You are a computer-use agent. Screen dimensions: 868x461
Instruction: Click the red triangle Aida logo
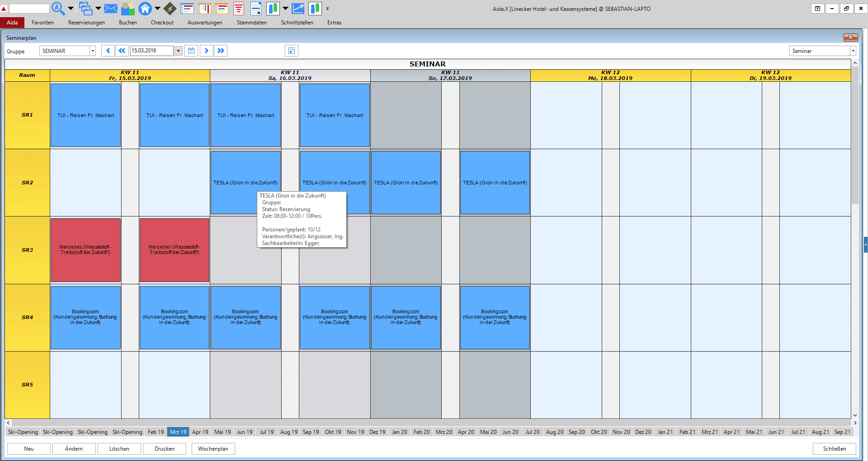4,9
